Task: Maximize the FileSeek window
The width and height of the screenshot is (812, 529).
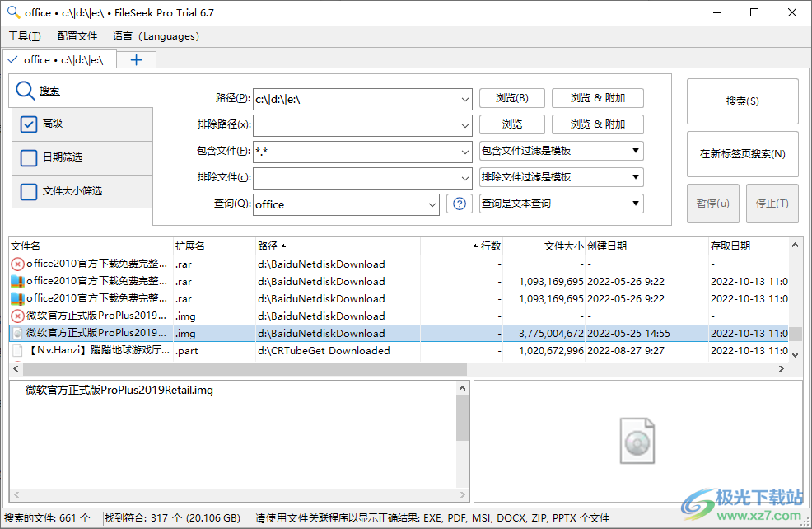Action: coord(754,12)
